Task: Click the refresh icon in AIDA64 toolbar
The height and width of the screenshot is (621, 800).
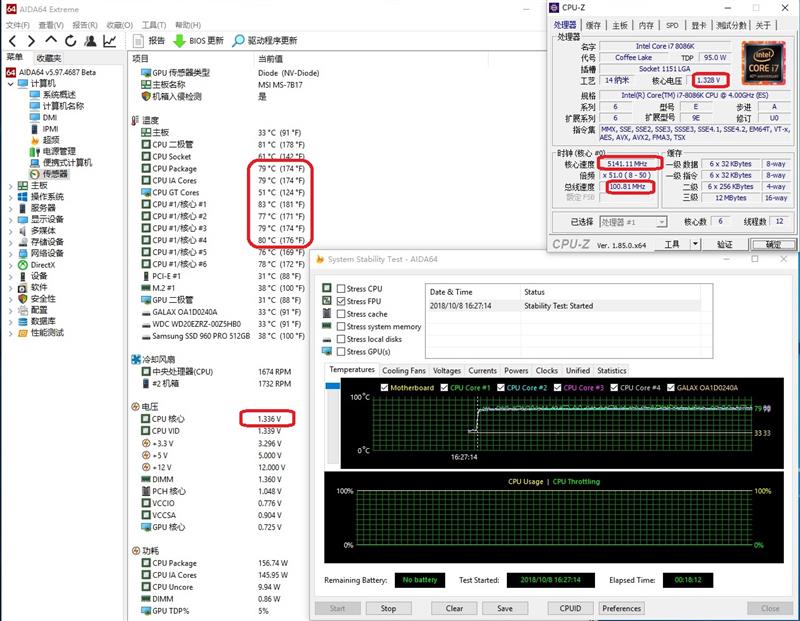Action: (x=70, y=41)
